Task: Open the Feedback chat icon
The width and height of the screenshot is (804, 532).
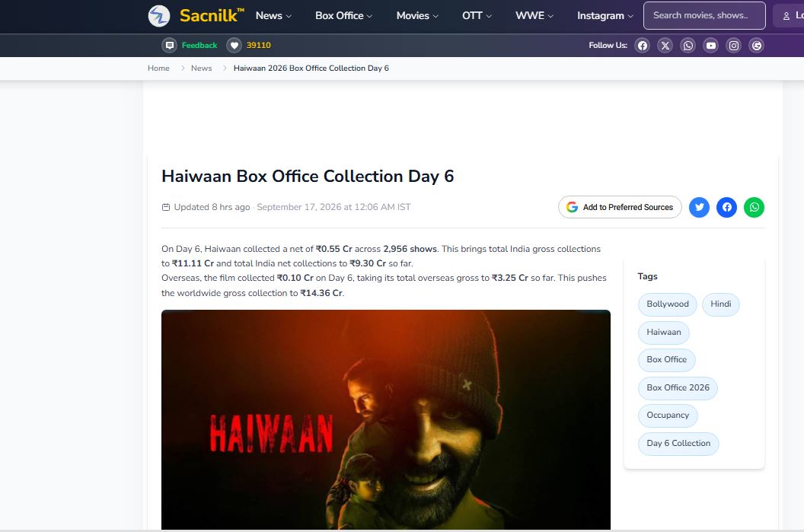Action: tap(169, 45)
